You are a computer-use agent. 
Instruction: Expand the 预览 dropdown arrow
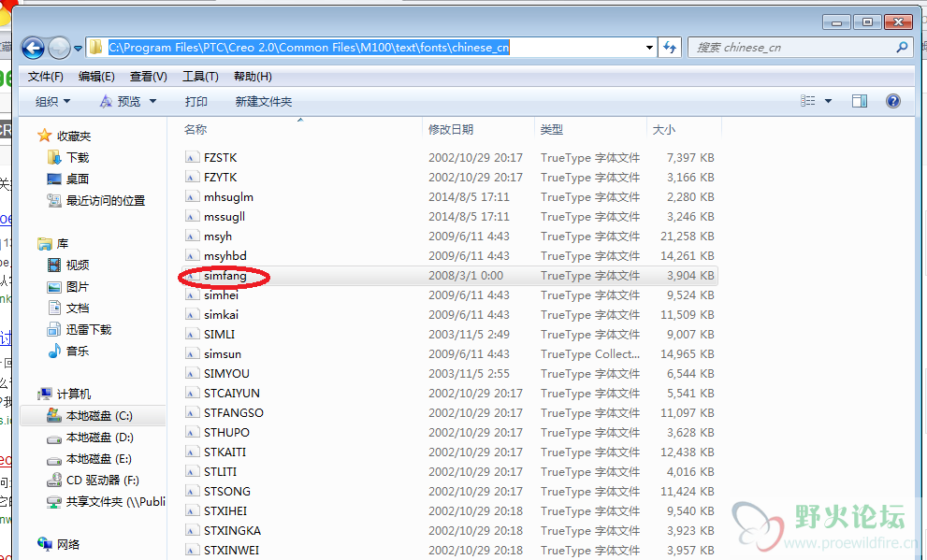click(152, 102)
